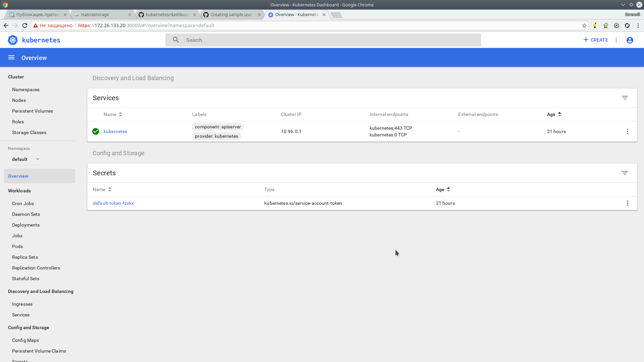This screenshot has width=644, height=362.
Task: Click the not secure warning icon
Action: (36, 25)
